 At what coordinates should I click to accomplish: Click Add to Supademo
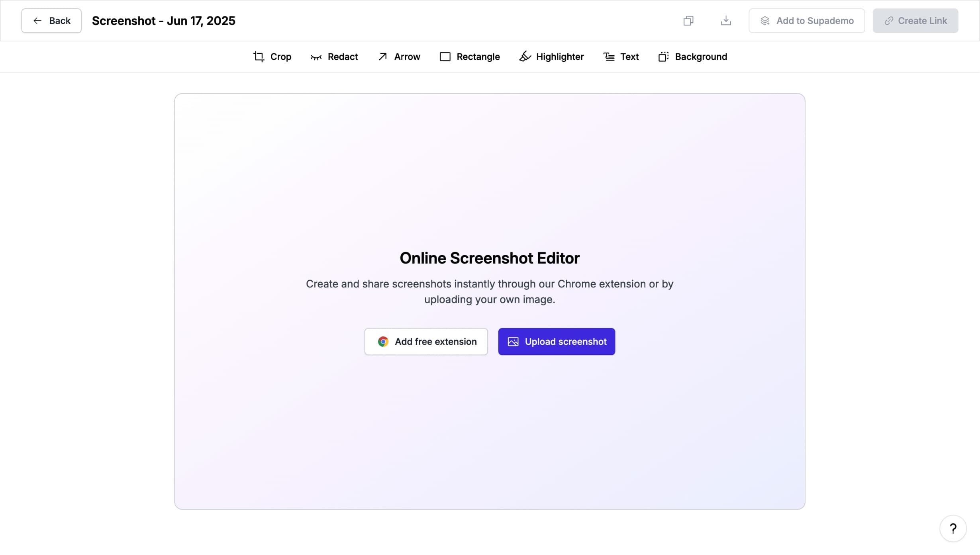pos(807,20)
